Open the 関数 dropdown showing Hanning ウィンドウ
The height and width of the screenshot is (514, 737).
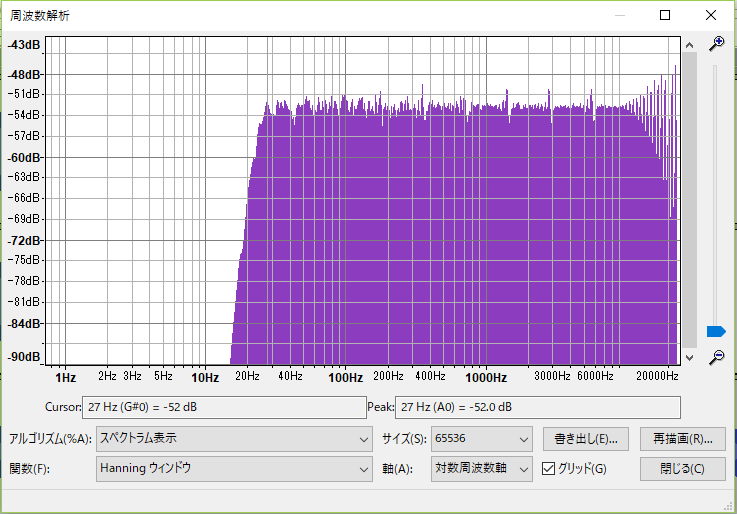pyautogui.click(x=234, y=469)
